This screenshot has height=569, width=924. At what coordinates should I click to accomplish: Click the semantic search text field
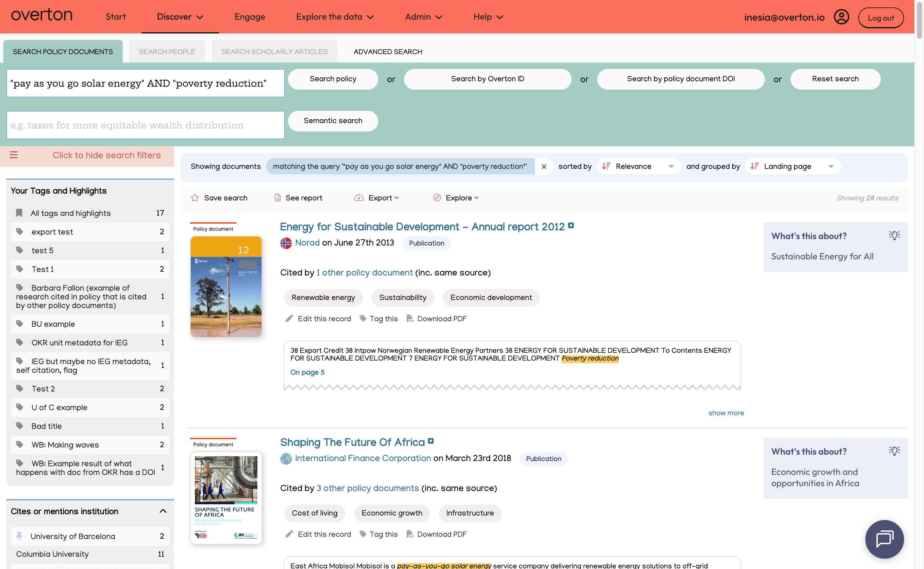145,125
